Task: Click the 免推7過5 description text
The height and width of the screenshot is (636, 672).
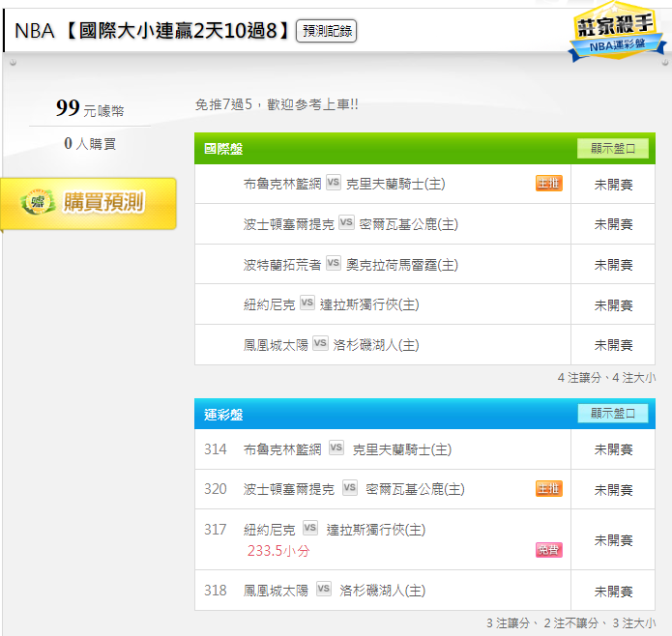Action: click(x=277, y=104)
